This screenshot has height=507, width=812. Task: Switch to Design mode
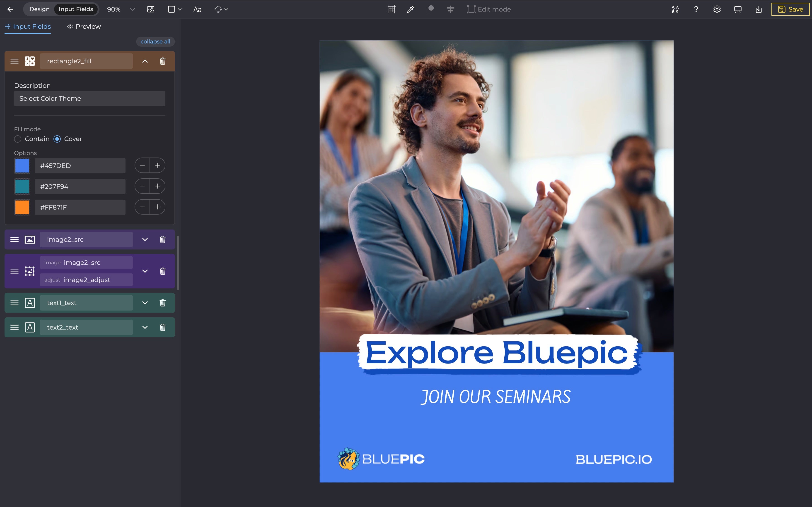point(39,9)
